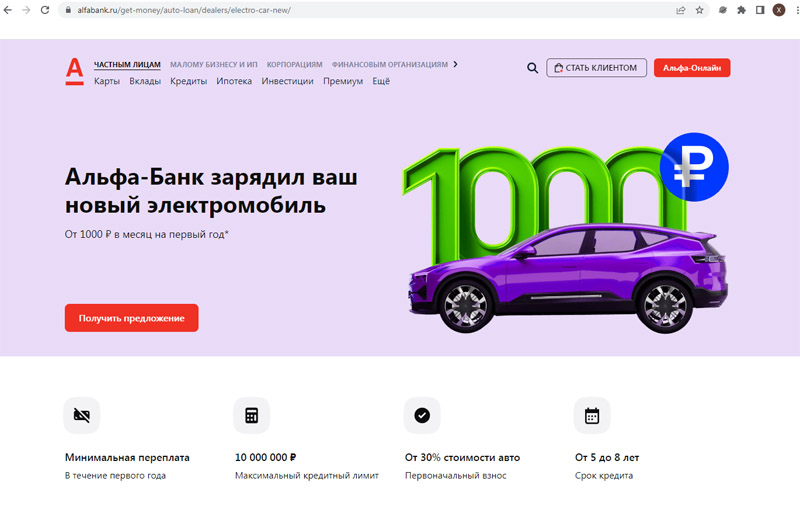Screen dimensions: 800x506
Task: Bookmark page with the star icon
Action: [699, 10]
